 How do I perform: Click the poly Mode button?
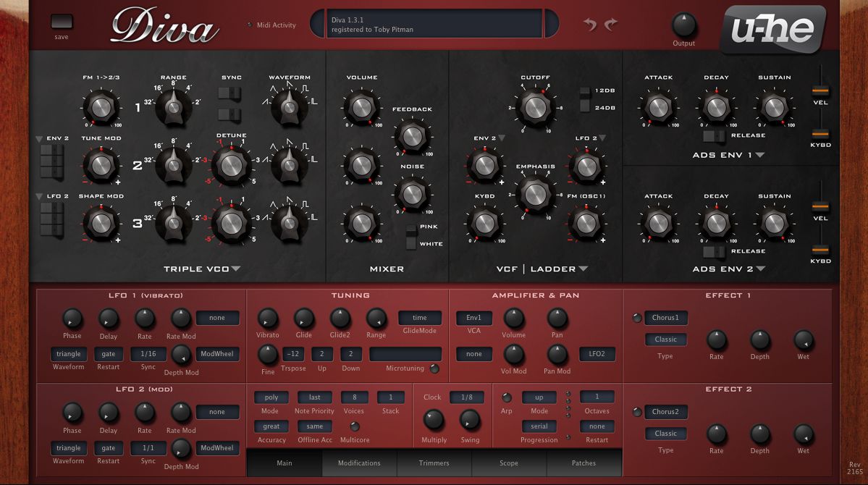[x=271, y=397]
